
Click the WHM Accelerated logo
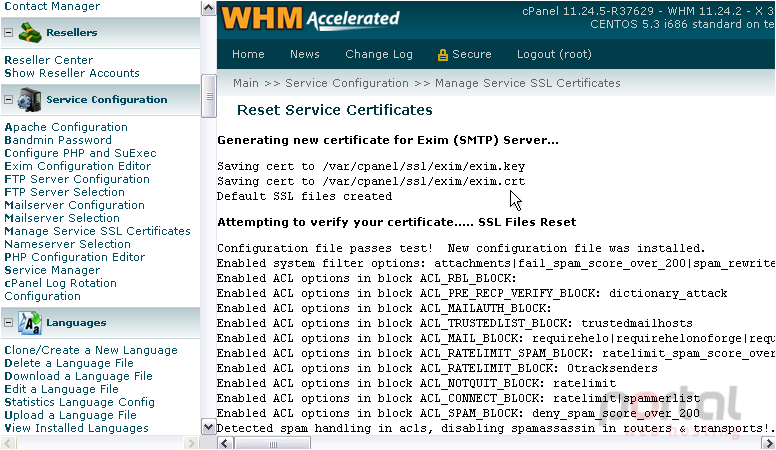(x=310, y=18)
